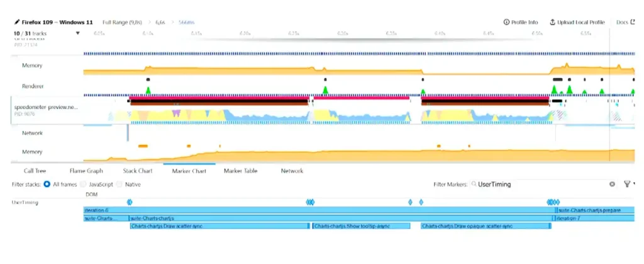Switch to the Stack Chart tab
644x264 pixels.
click(x=138, y=171)
